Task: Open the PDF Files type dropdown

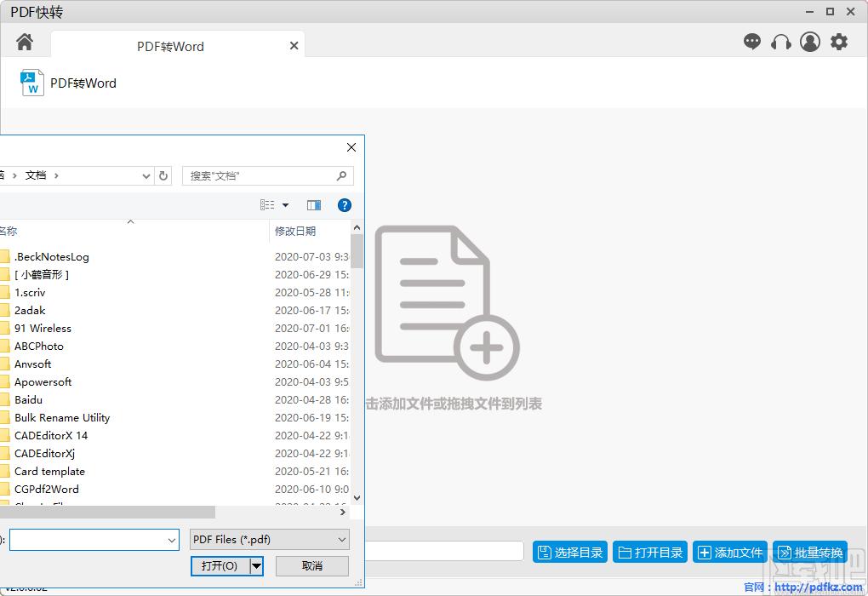Action: click(x=270, y=540)
